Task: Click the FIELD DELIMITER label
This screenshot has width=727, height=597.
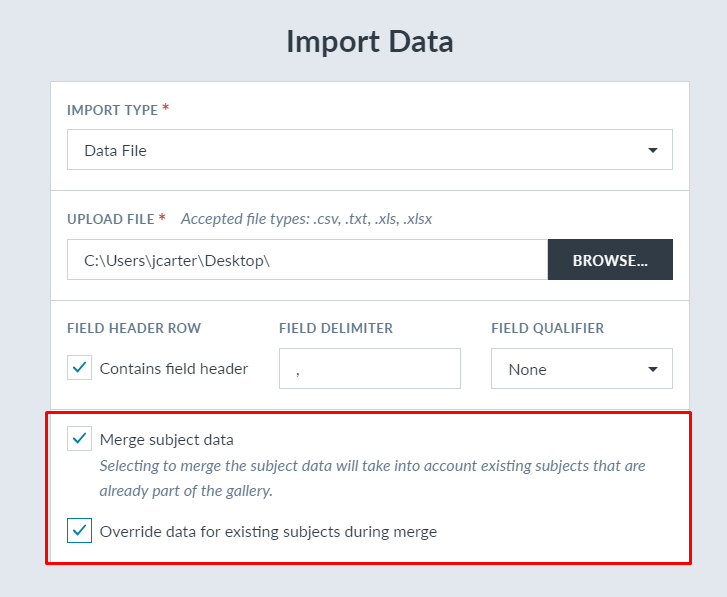Action: click(x=336, y=328)
